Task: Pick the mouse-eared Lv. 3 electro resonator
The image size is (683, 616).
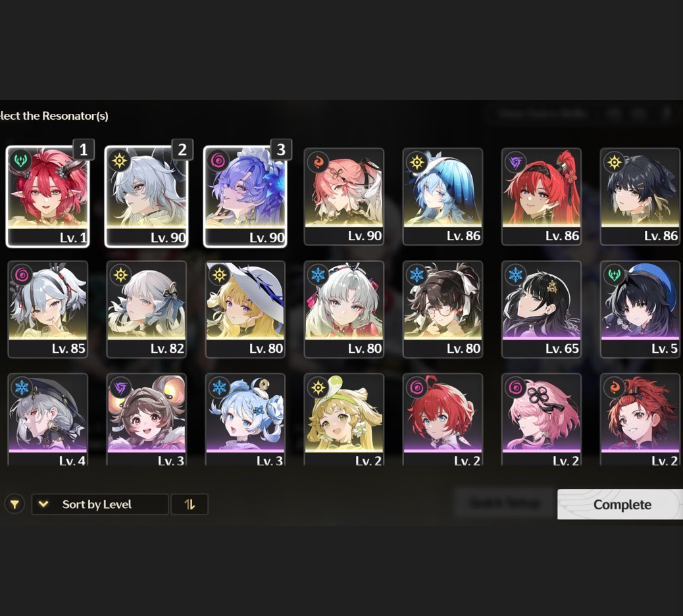Action: [147, 420]
